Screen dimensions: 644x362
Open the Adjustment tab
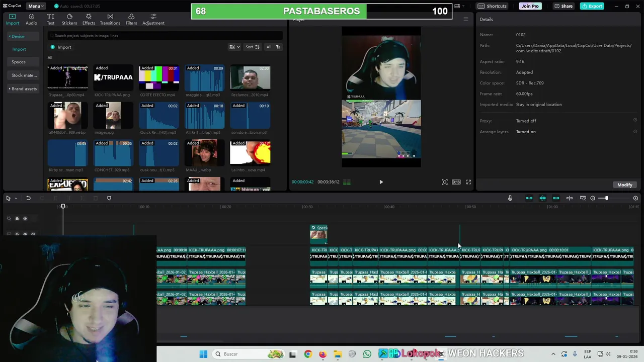(153, 20)
